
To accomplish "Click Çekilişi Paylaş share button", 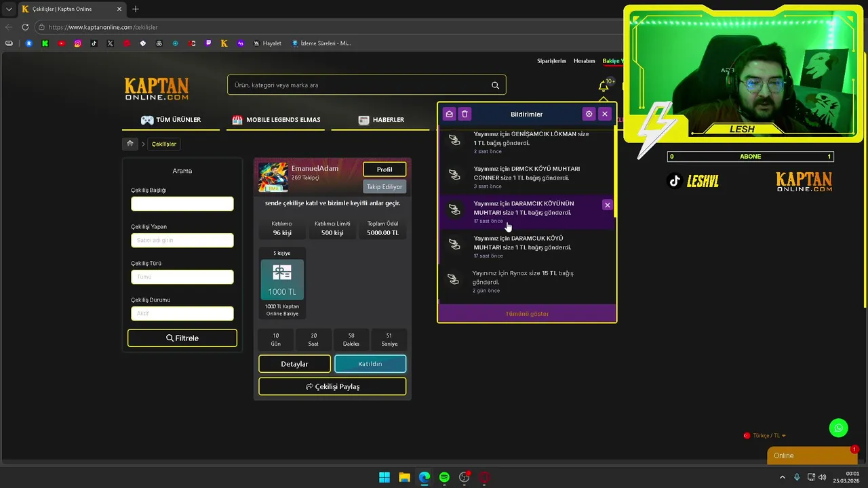I will (332, 386).
